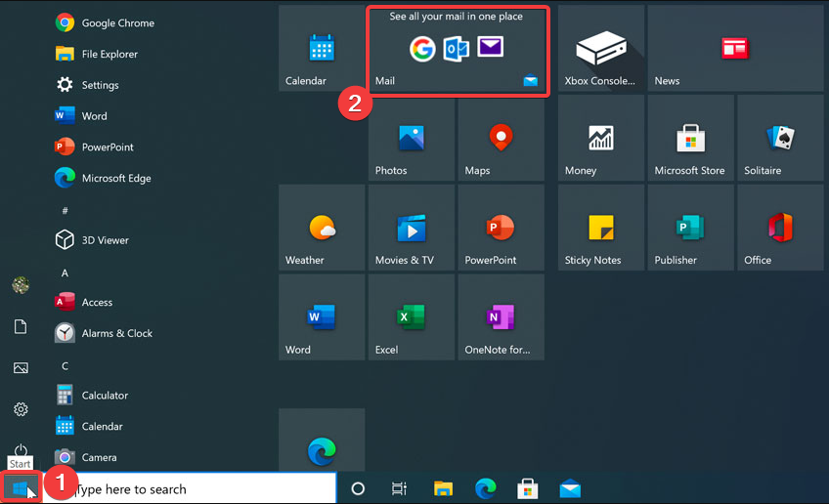Open Pictures from the Start sidebar
829x504 pixels.
(21, 367)
